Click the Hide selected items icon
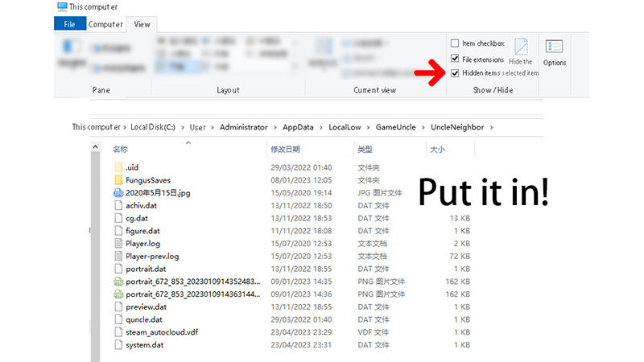Image resolution: width=644 pixels, height=362 pixels. [x=521, y=46]
